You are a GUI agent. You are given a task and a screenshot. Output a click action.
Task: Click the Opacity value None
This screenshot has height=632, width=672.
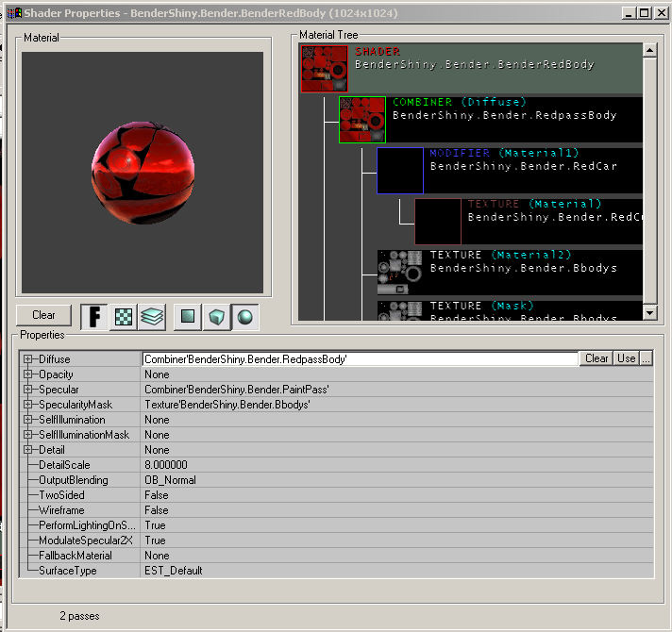[x=157, y=374]
